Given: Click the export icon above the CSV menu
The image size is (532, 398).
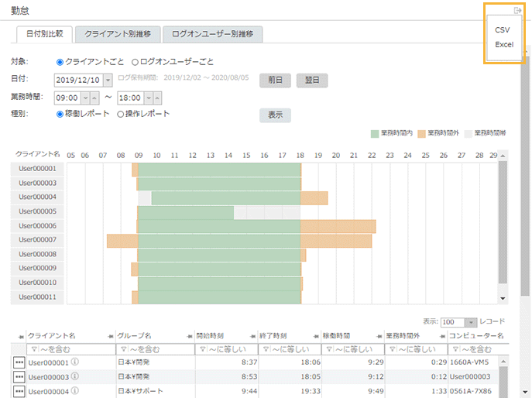Looking at the screenshot, I should 517,10.
